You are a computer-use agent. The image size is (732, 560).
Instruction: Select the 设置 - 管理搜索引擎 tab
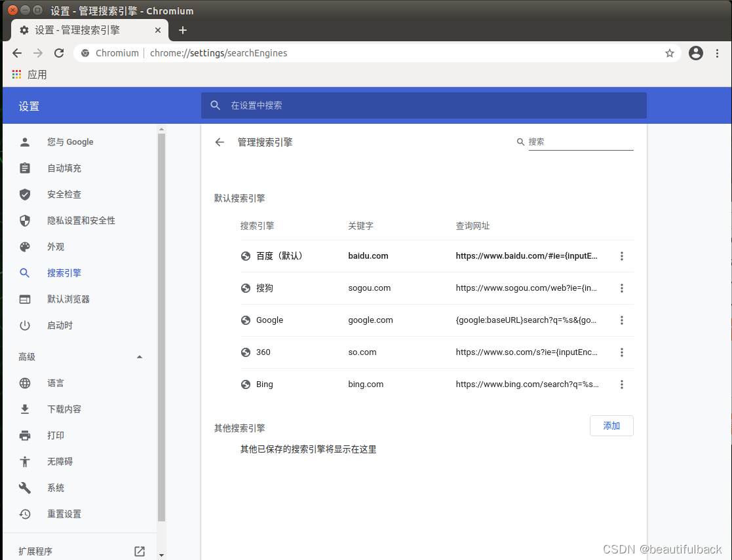(x=89, y=30)
